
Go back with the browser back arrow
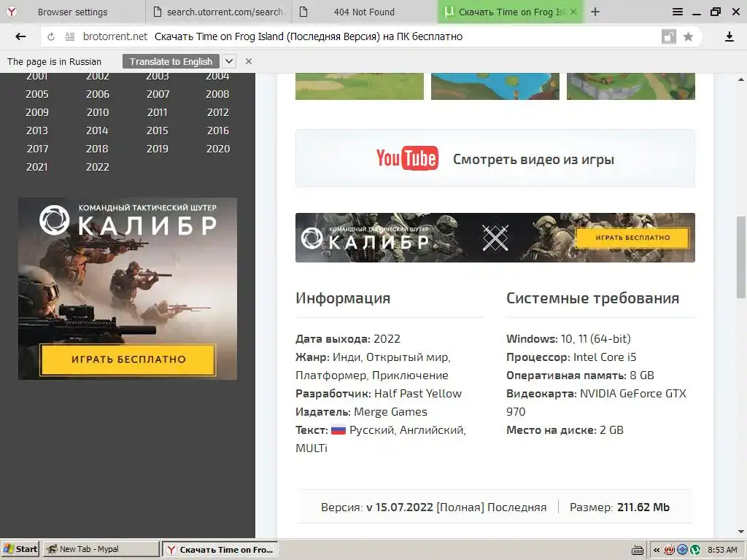[20, 36]
